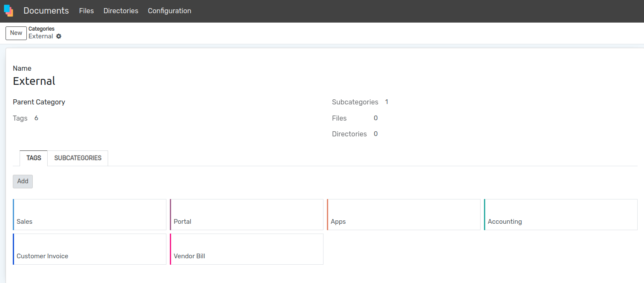Open the Files menu
Viewport: 644px width, 283px height.
coord(86,11)
